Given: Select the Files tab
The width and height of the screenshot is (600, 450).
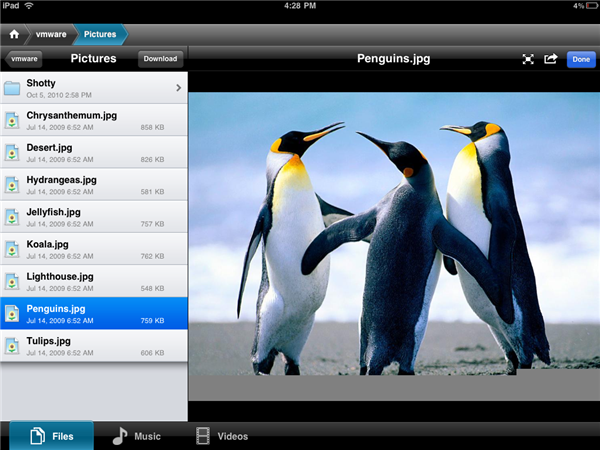Looking at the screenshot, I should tap(51, 436).
